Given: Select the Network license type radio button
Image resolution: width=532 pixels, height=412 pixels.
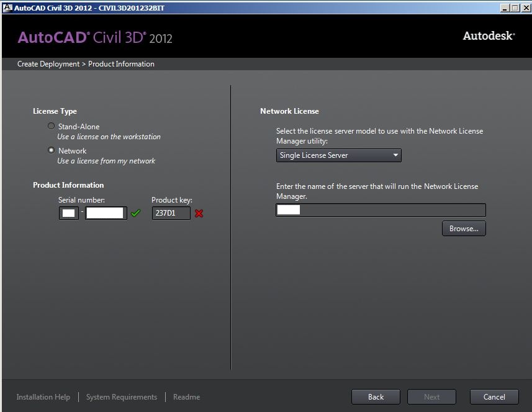Looking at the screenshot, I should pos(52,150).
